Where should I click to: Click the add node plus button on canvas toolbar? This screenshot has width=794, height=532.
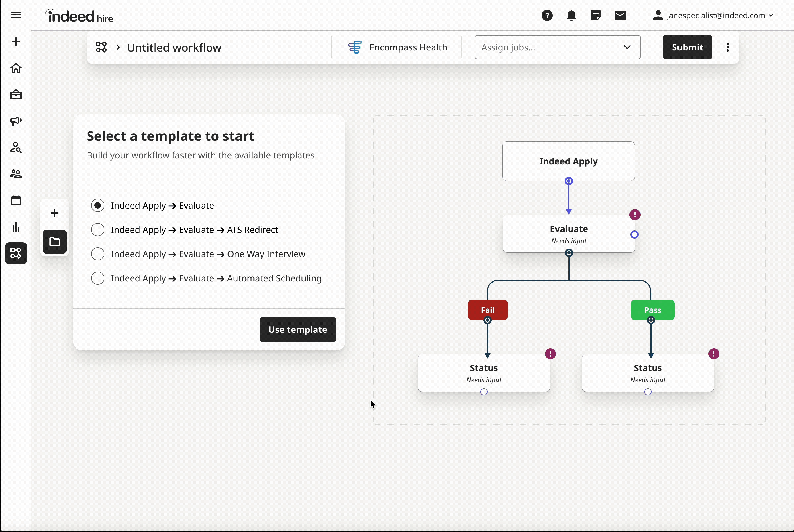(54, 213)
